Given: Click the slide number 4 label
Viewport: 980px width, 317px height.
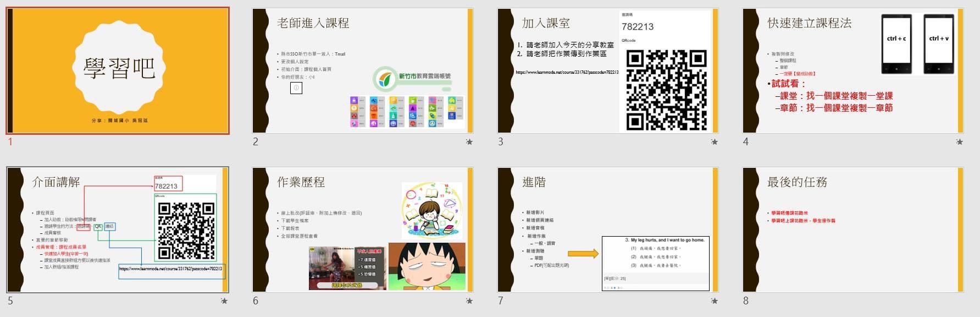Looking at the screenshot, I should click(746, 142).
